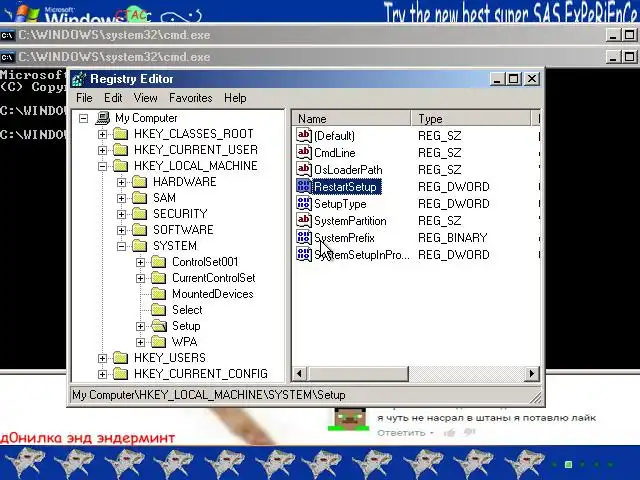This screenshot has height=480, width=640.
Task: Open the View menu
Action: click(145, 98)
